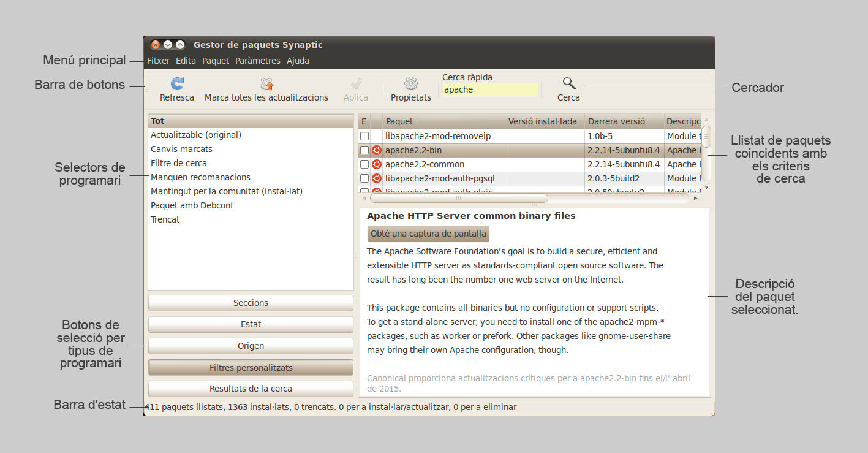Click the Obté una captura de pantalla button
The height and width of the screenshot is (453, 868).
pos(428,234)
